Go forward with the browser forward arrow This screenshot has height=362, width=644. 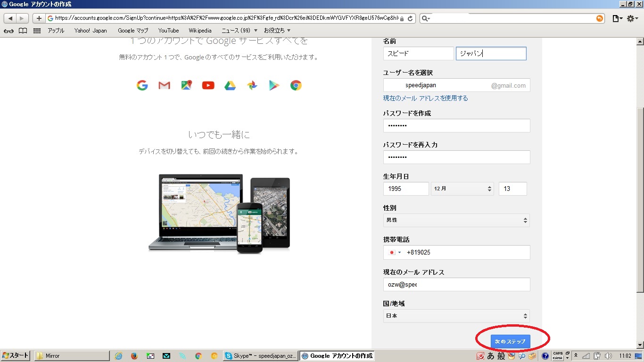pyautogui.click(x=23, y=18)
